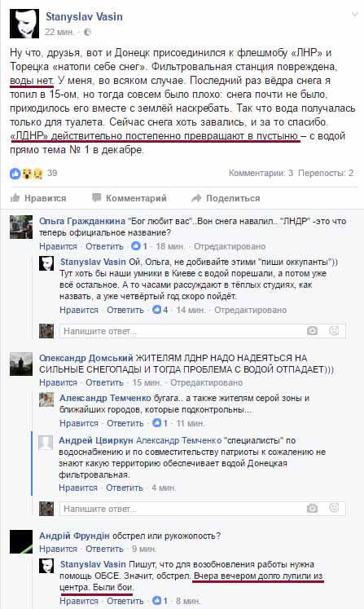The width and height of the screenshot is (364, 609).
Task: Open the Stanyslav Vasin author name link
Action: [x=84, y=16]
